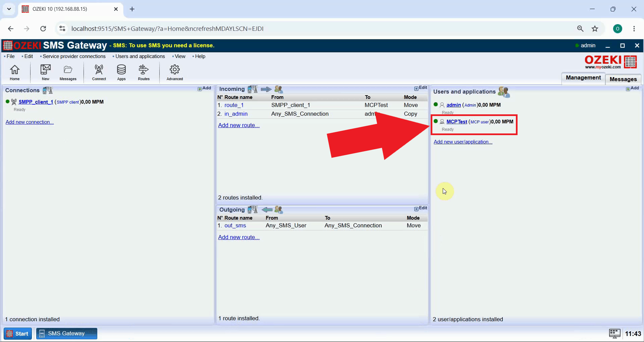The height and width of the screenshot is (342, 644).
Task: Open the admin user link
Action: pyautogui.click(x=453, y=105)
